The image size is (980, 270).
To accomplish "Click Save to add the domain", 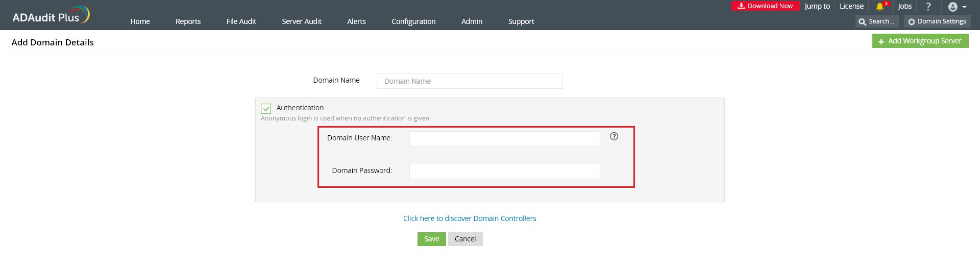I will (431, 239).
